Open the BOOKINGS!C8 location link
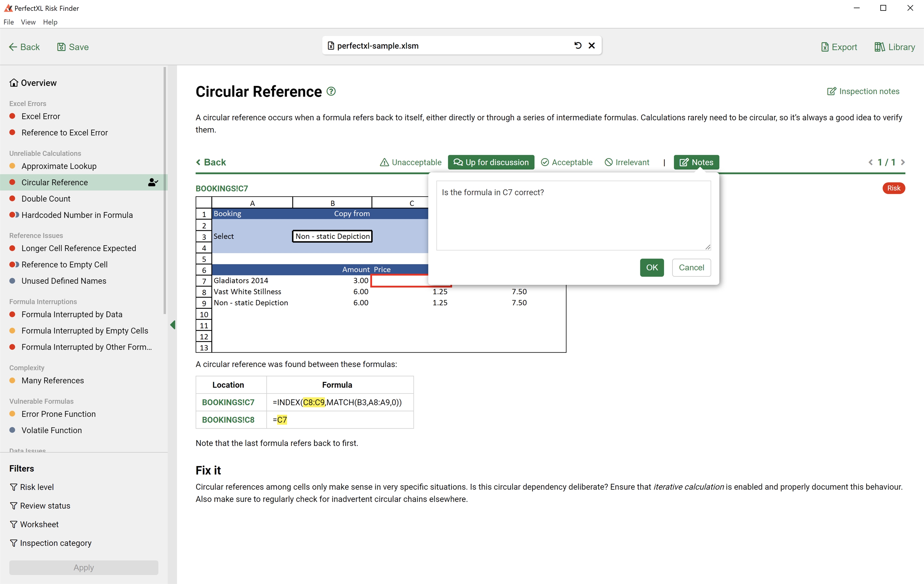The height and width of the screenshot is (584, 924). click(228, 420)
